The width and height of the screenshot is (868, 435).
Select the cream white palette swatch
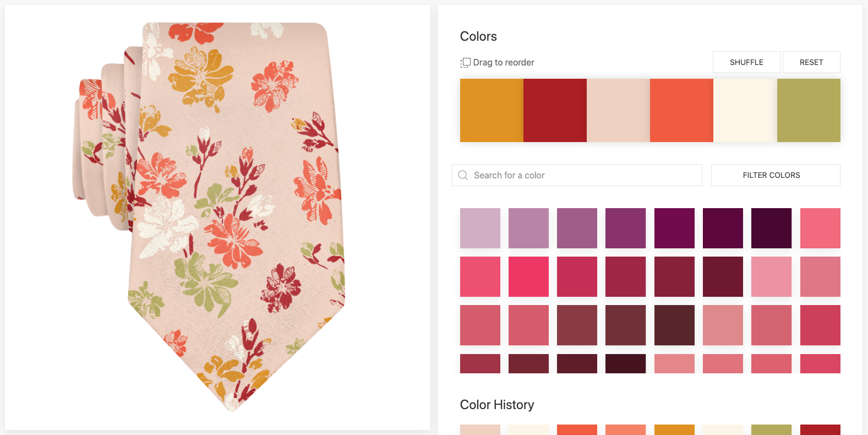[x=745, y=110]
